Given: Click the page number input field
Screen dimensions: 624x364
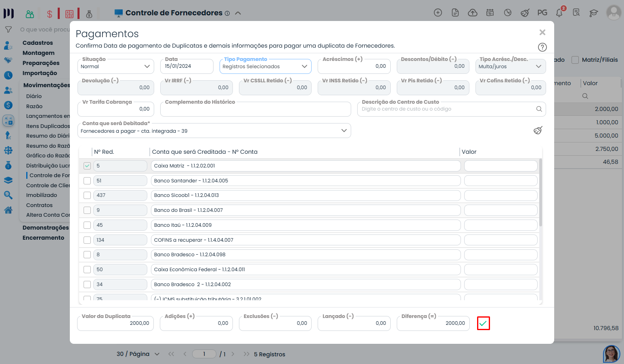Looking at the screenshot, I should [204, 354].
